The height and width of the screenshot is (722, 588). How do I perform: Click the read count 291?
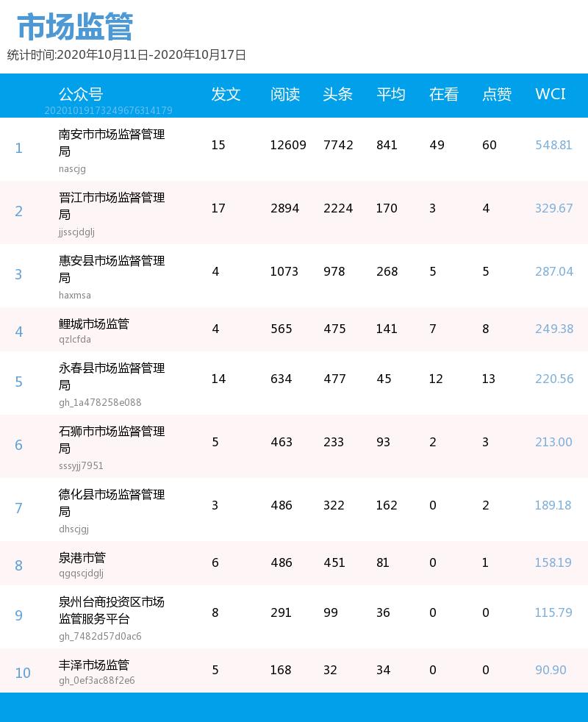point(281,612)
